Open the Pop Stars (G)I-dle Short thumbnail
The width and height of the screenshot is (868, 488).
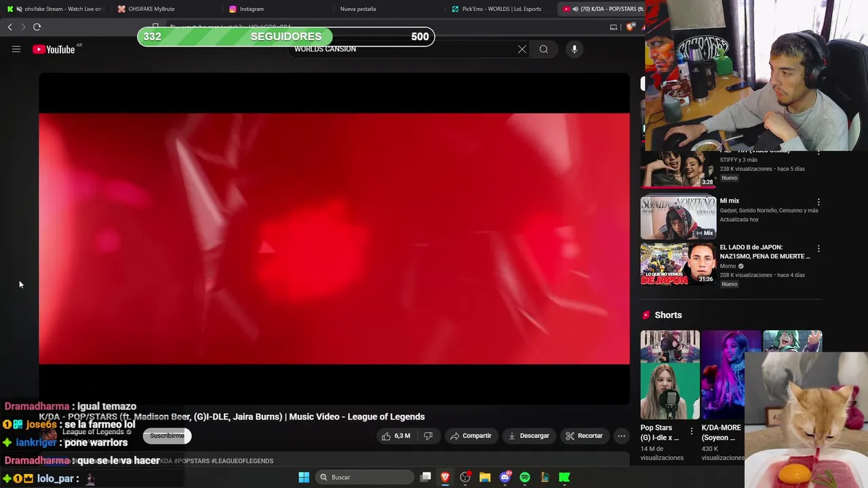click(x=670, y=375)
